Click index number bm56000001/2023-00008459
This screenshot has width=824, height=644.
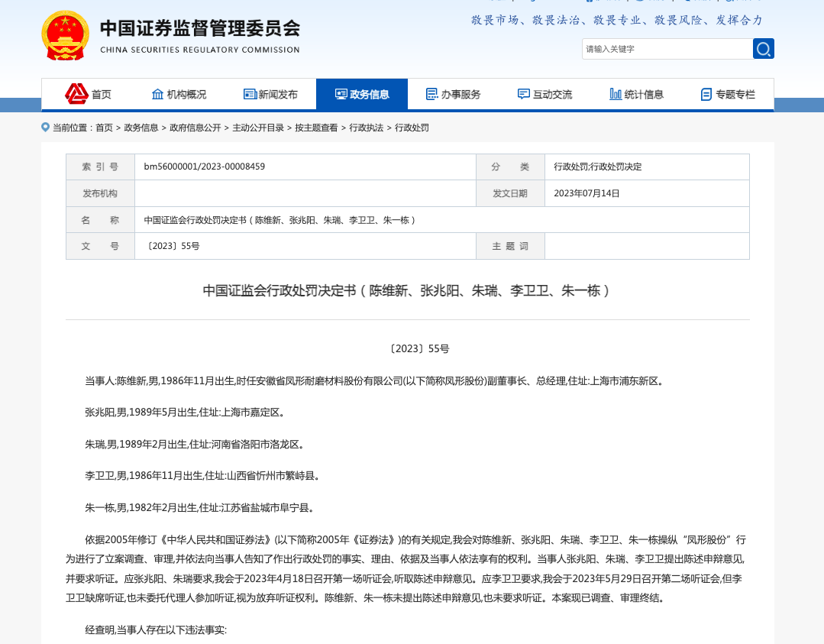click(x=205, y=167)
